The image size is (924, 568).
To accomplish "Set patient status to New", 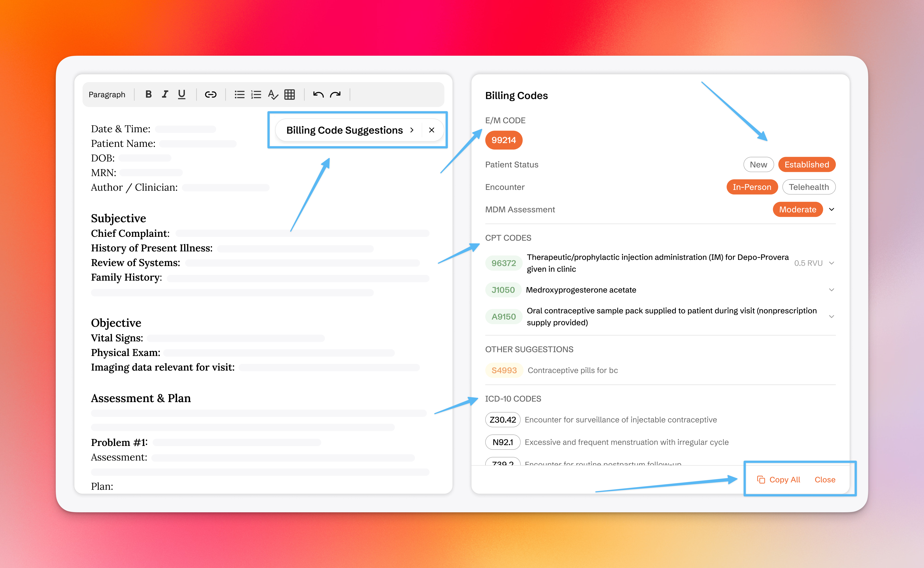I will [x=758, y=165].
